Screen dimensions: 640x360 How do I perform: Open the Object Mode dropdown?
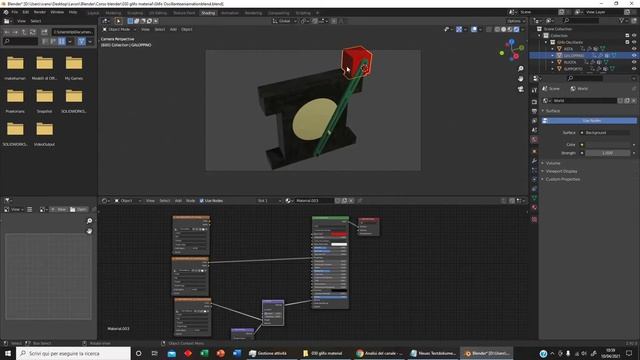120,29
